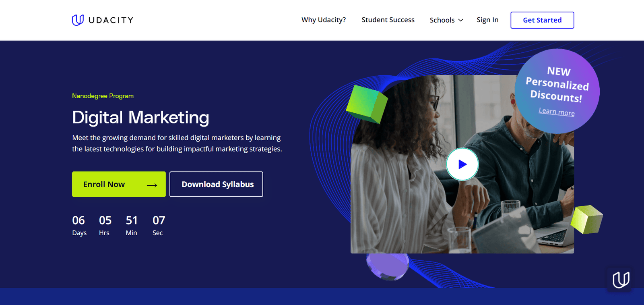Screen dimensions: 644x305
Task: Play the Digital Marketing intro video
Action: (x=462, y=164)
